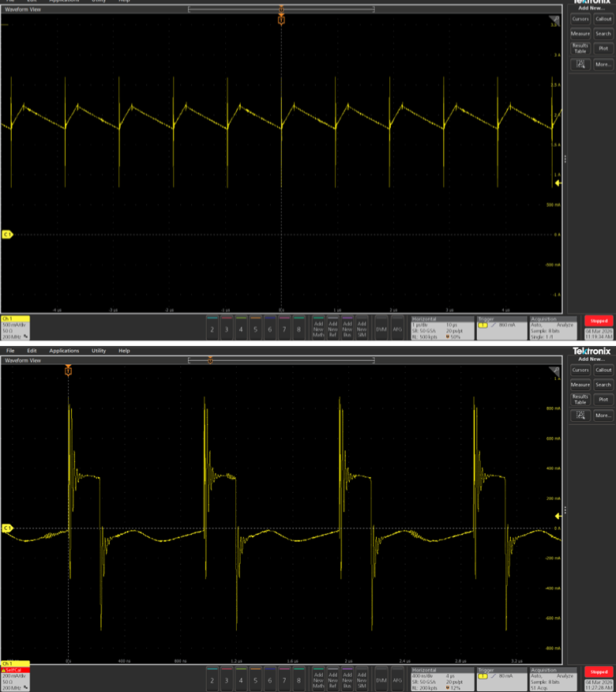Add channel 2 in upper scope settings bar
This screenshot has width=616, height=692.
(212, 328)
